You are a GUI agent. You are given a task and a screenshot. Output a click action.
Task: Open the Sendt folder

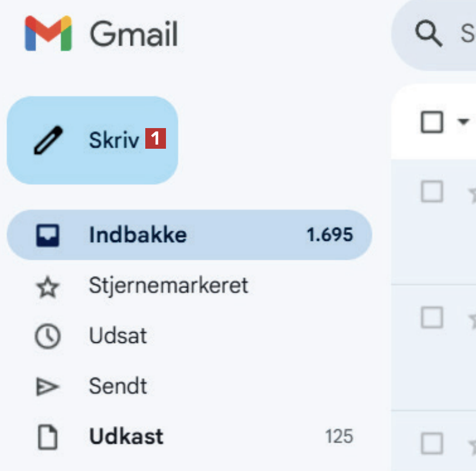tap(118, 387)
